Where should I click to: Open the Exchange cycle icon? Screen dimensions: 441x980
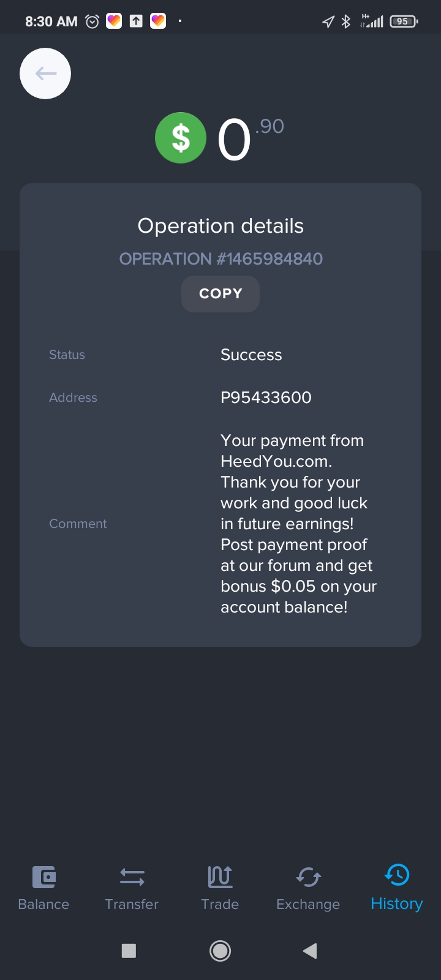tap(308, 877)
